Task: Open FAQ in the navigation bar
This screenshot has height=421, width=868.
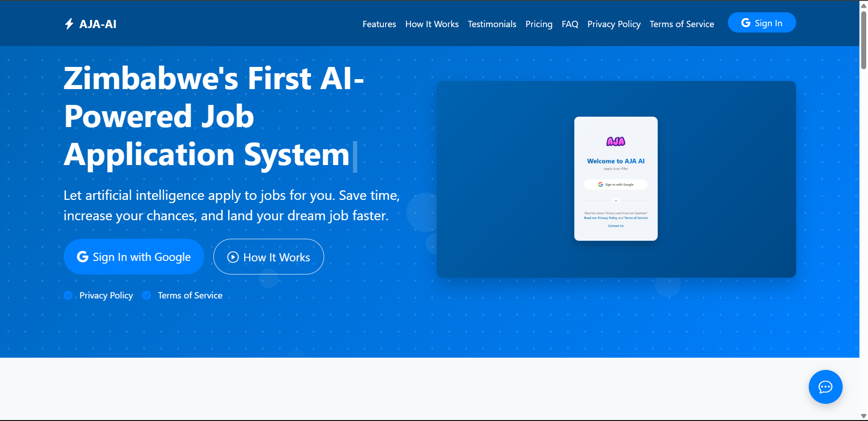Action: click(570, 24)
